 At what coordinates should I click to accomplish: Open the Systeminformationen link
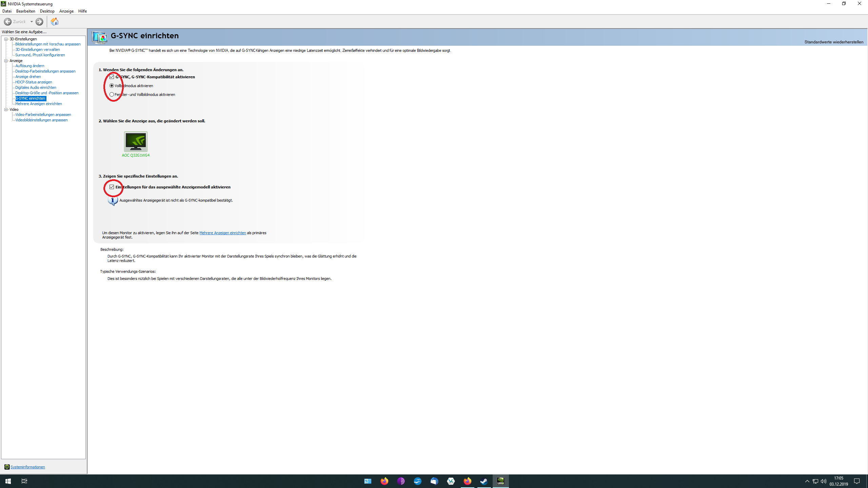pyautogui.click(x=28, y=467)
